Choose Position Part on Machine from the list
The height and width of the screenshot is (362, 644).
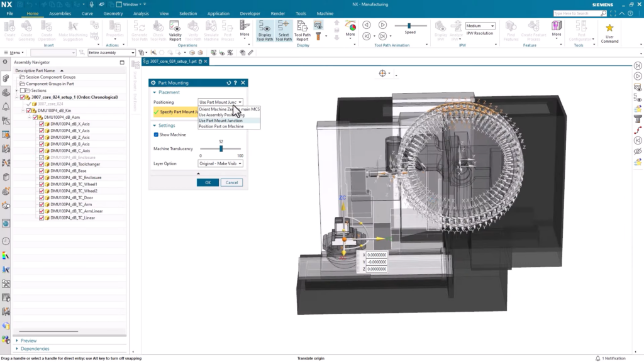pos(220,127)
